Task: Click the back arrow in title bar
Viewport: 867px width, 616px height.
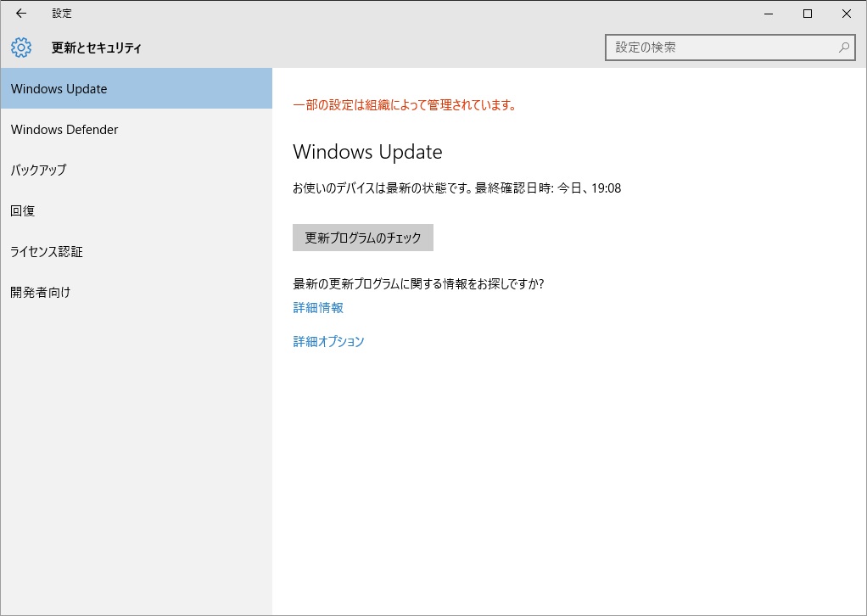Action: point(21,14)
